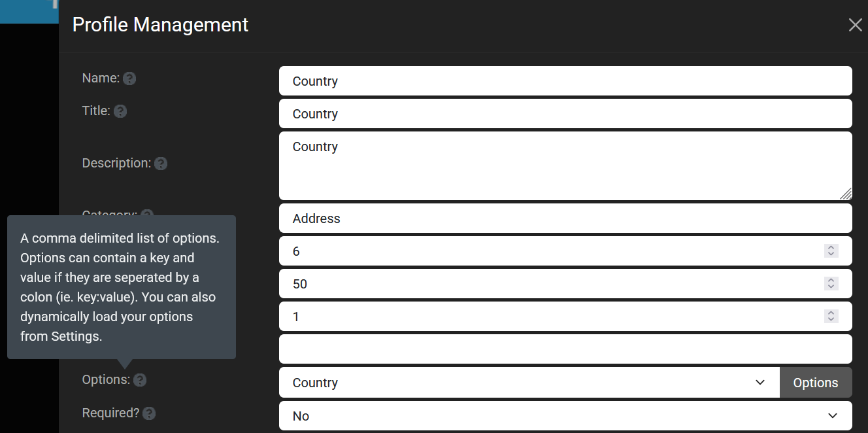Click spinner arrows on the field showing 1
Screen dimensions: 868x433
coord(831,317)
